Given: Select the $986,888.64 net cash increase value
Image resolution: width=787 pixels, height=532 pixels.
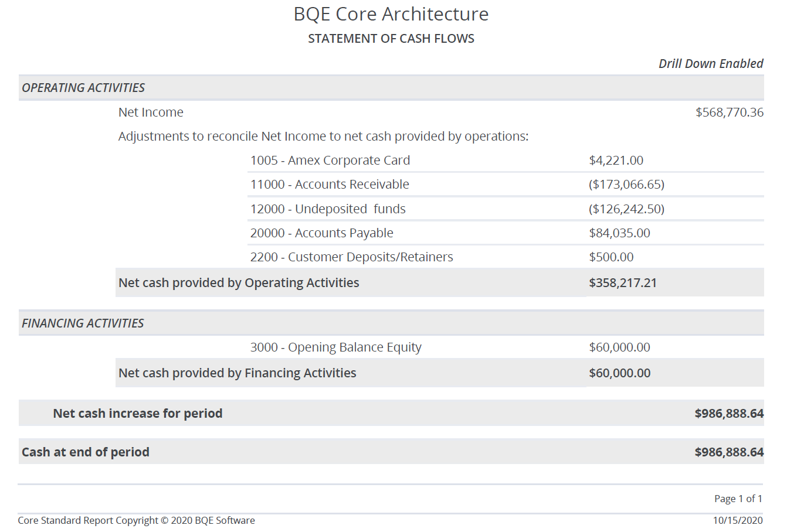Looking at the screenshot, I should pyautogui.click(x=729, y=414).
